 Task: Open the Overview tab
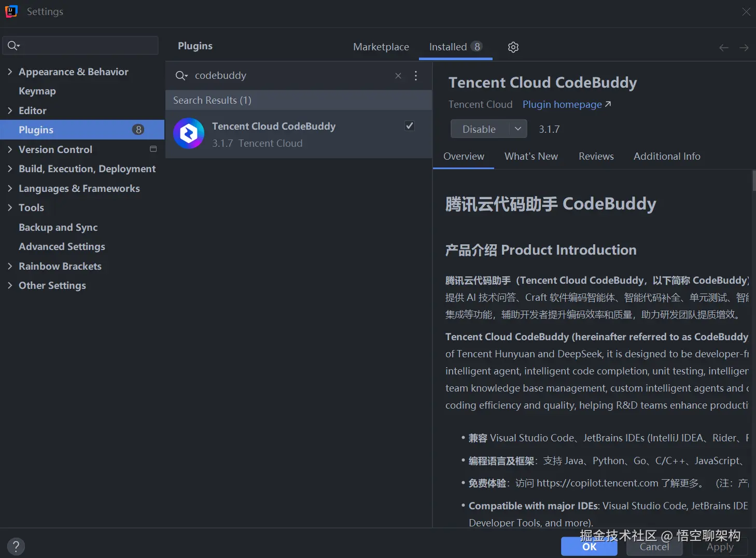464,157
